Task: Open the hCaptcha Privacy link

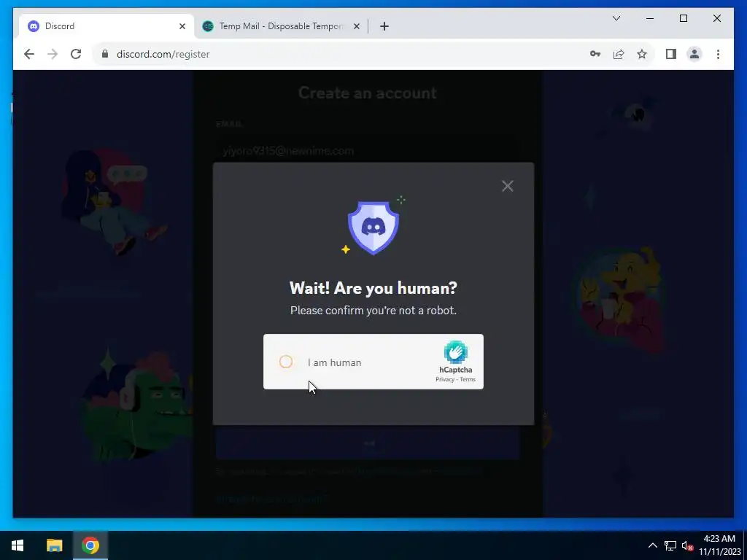Action: pos(444,379)
